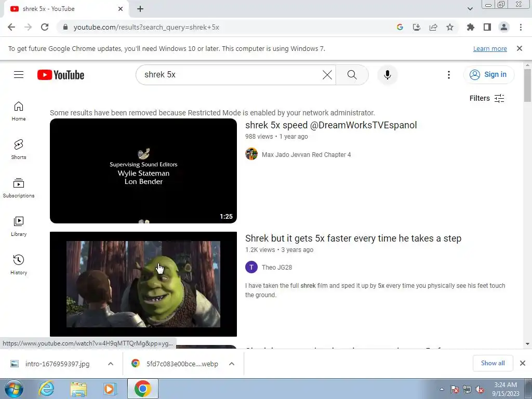Click the Action Center flag icon in tray

454,390
